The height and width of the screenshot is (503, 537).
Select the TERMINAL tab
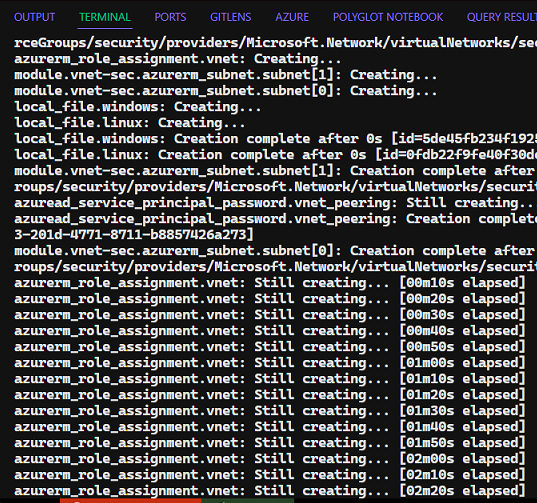tap(105, 17)
